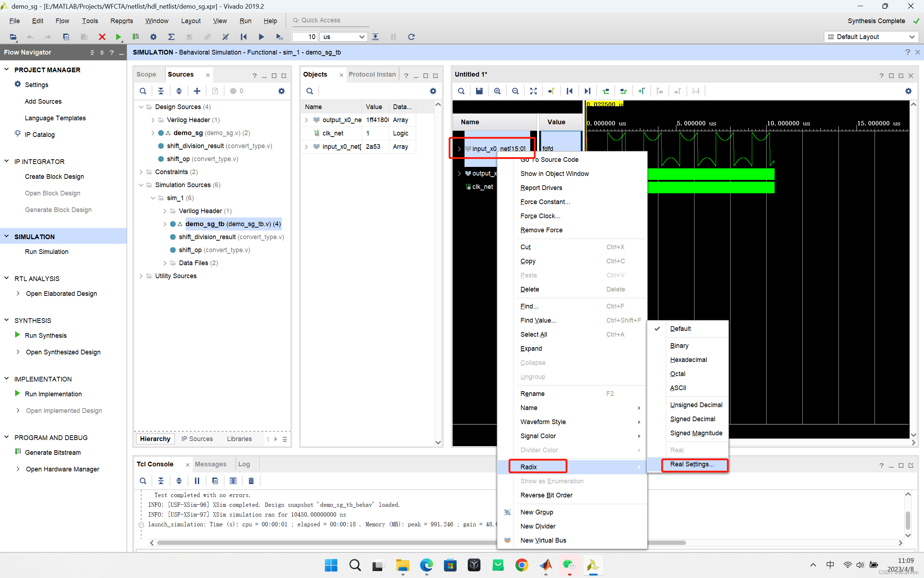This screenshot has width=924, height=578.
Task: Open Real Settings from radix submenu
Action: (692, 464)
